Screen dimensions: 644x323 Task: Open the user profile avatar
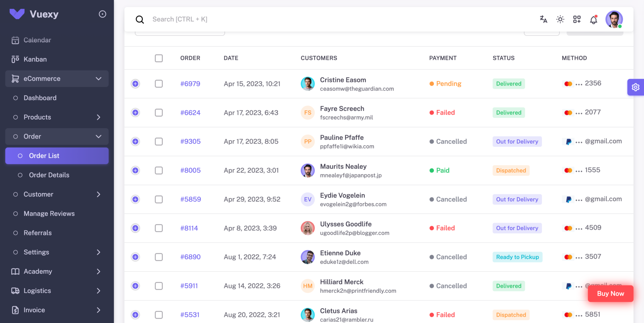point(614,19)
